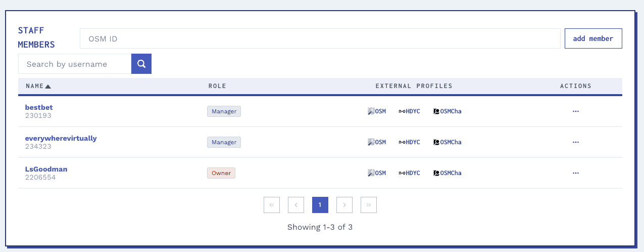Open the LsGoodman username link
644x252 pixels.
click(46, 169)
